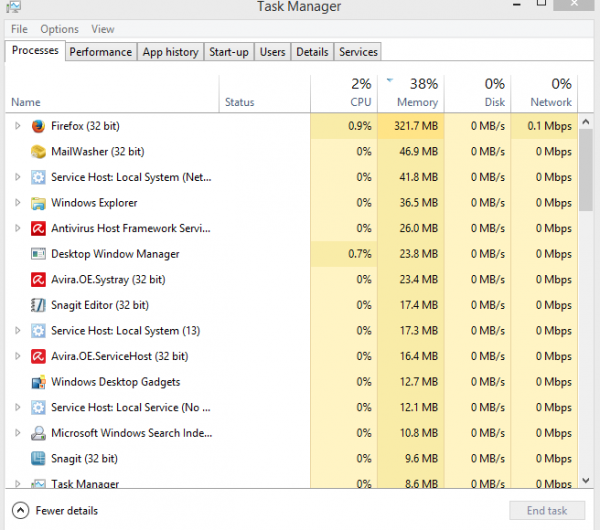This screenshot has width=600, height=530.
Task: Click the Antivirus Host Framework Service icon
Action: pos(38,228)
